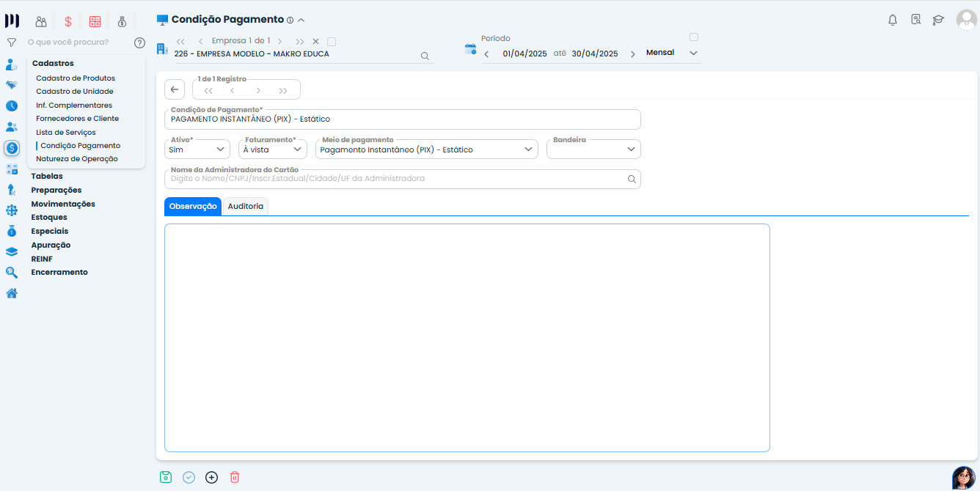980x491 pixels.
Task: Click the home icon in sidebar
Action: 12,293
